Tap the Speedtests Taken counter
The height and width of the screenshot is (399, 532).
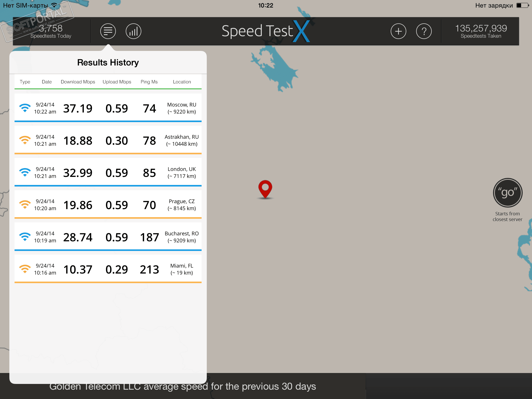481,31
